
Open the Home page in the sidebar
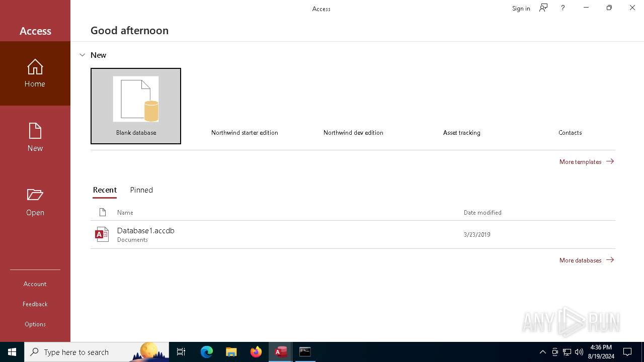[x=35, y=73]
